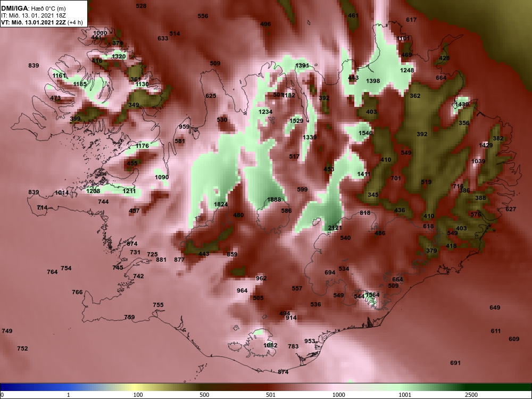Click the map value 1211
Viewport: 532px width, 399px height.
129,191
